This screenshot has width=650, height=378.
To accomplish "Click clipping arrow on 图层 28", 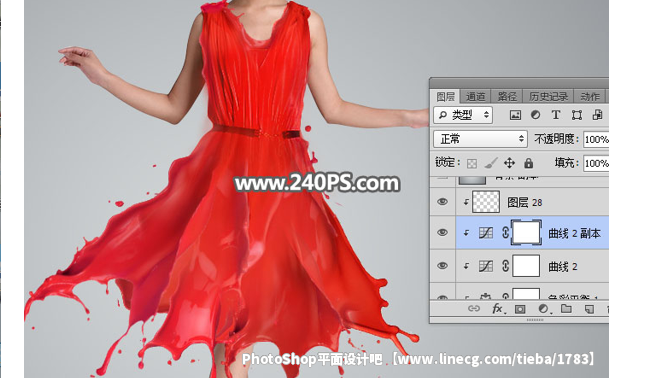I will tap(466, 202).
